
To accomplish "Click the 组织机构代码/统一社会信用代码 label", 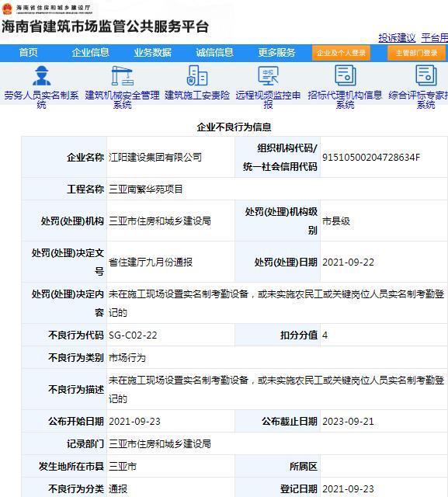I will [277, 157].
